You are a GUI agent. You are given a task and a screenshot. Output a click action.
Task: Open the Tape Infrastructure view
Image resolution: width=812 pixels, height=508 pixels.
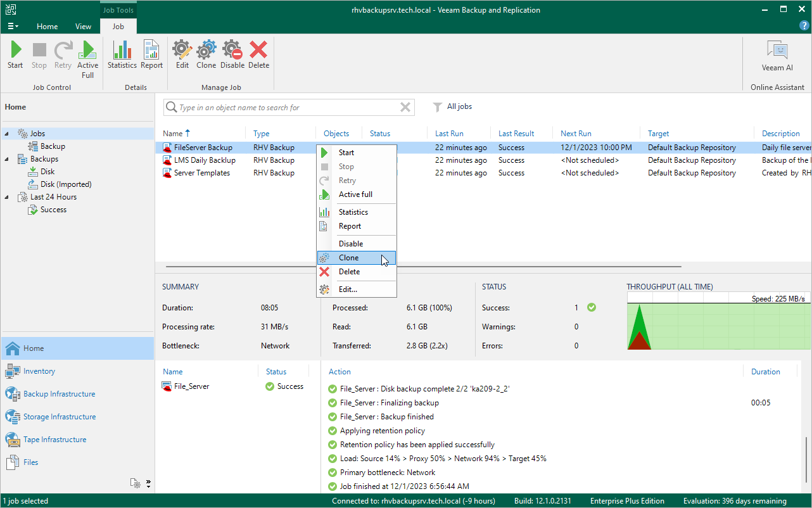pos(77,440)
